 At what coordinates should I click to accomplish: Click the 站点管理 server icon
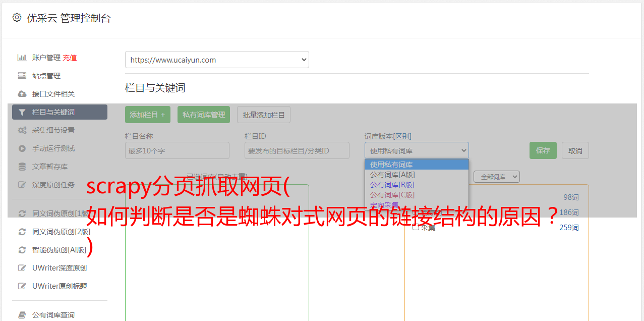22,76
